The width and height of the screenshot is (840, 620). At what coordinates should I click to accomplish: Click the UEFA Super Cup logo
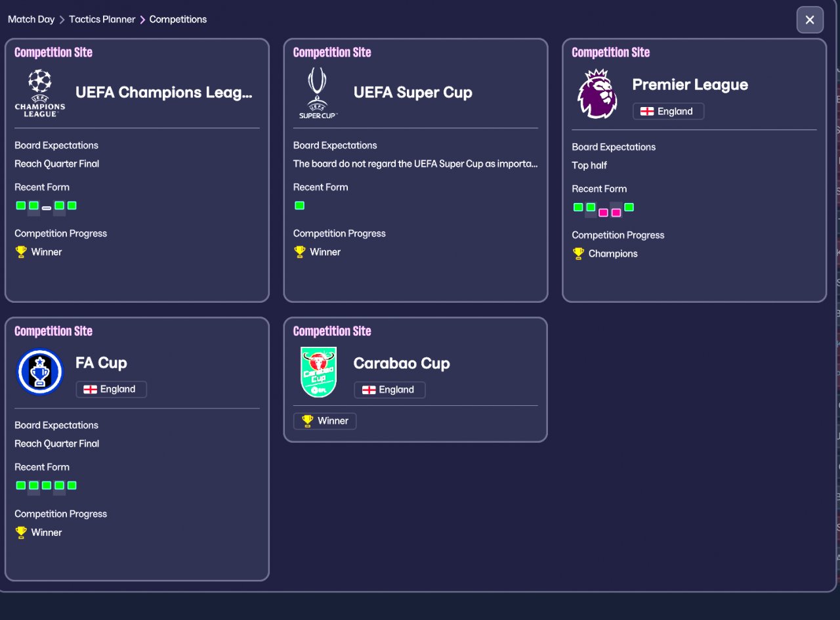[318, 93]
